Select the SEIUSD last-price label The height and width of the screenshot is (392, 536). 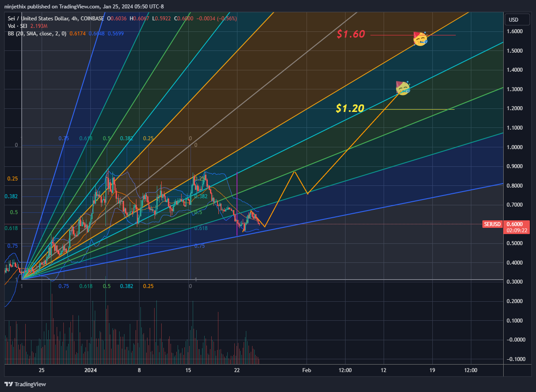coord(493,224)
